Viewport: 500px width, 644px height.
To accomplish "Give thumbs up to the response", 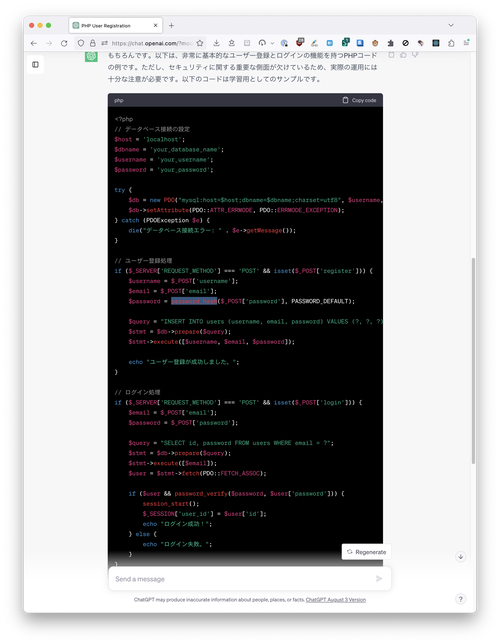I will click(x=403, y=55).
